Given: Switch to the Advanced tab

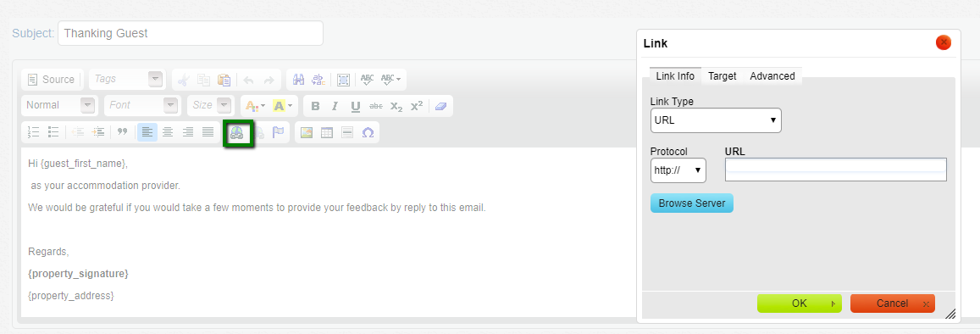Looking at the screenshot, I should click(x=772, y=75).
